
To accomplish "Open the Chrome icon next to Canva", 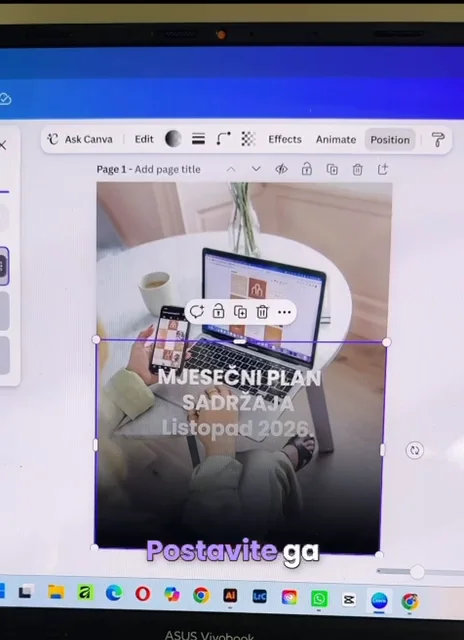I will (x=410, y=602).
